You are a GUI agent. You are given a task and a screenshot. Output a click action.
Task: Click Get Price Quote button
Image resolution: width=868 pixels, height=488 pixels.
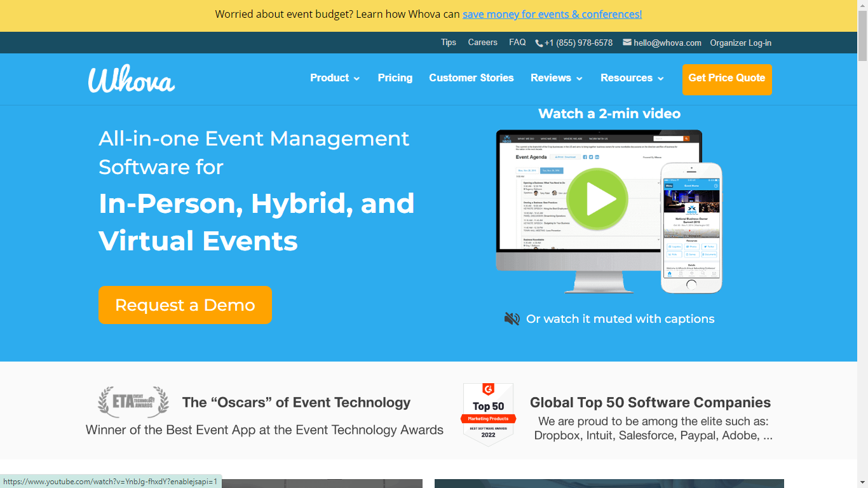tap(727, 79)
